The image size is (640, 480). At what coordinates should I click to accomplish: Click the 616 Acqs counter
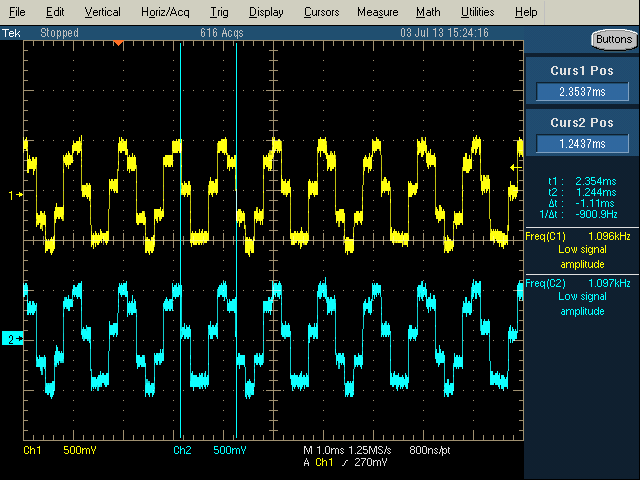pyautogui.click(x=222, y=33)
